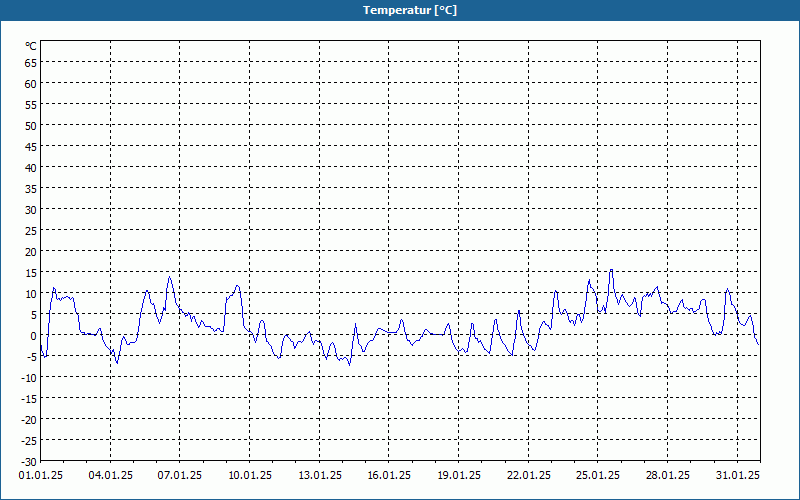Image resolution: width=800 pixels, height=500 pixels.
Task: Click the 40 value on temperature axis
Action: 31,168
